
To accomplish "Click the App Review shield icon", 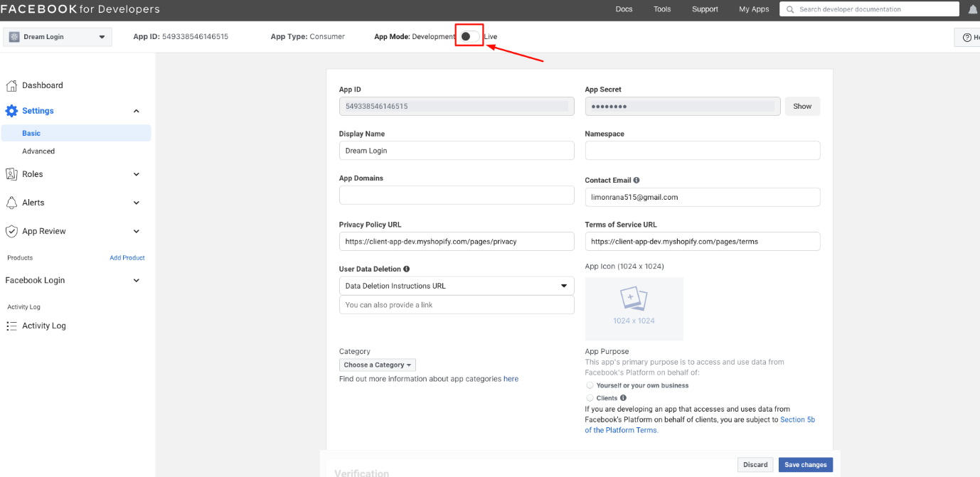I will click(11, 231).
